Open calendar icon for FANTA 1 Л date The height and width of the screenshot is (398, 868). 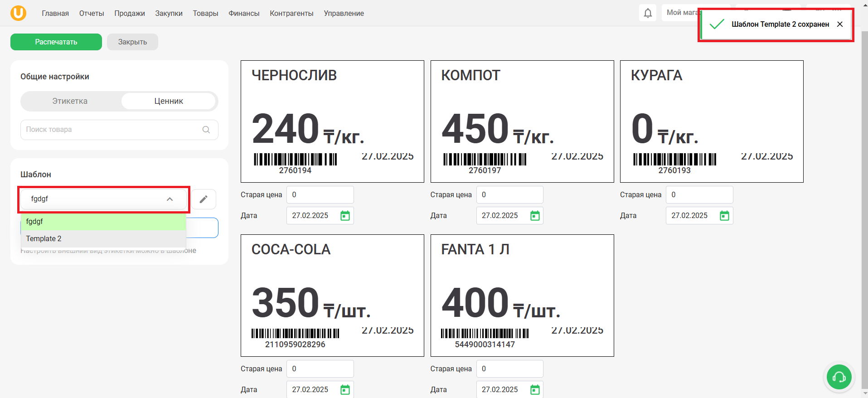coord(535,390)
